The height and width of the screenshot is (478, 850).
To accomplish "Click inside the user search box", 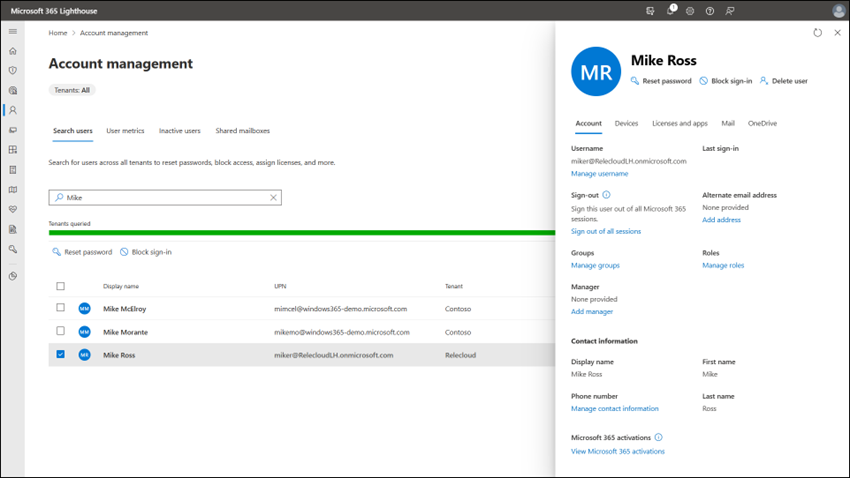I will click(165, 198).
